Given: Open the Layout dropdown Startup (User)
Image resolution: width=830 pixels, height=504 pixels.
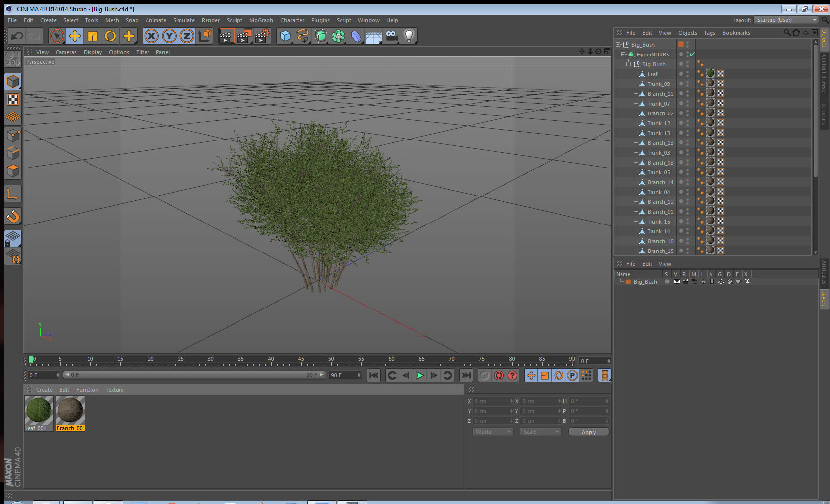Looking at the screenshot, I should click(786, 20).
